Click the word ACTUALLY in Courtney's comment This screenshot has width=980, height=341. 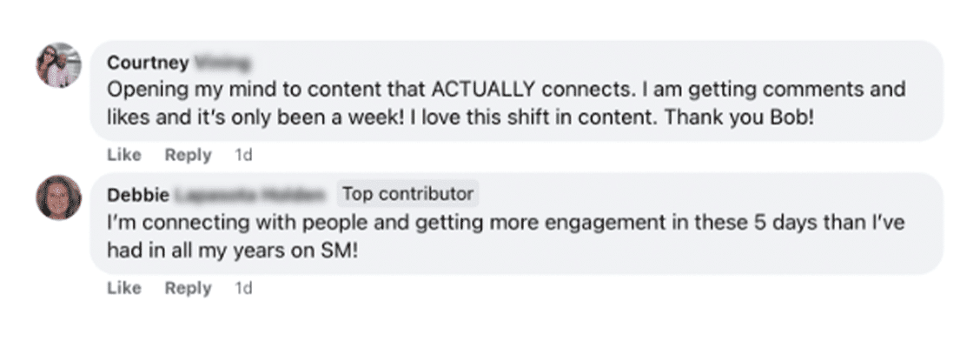click(483, 90)
